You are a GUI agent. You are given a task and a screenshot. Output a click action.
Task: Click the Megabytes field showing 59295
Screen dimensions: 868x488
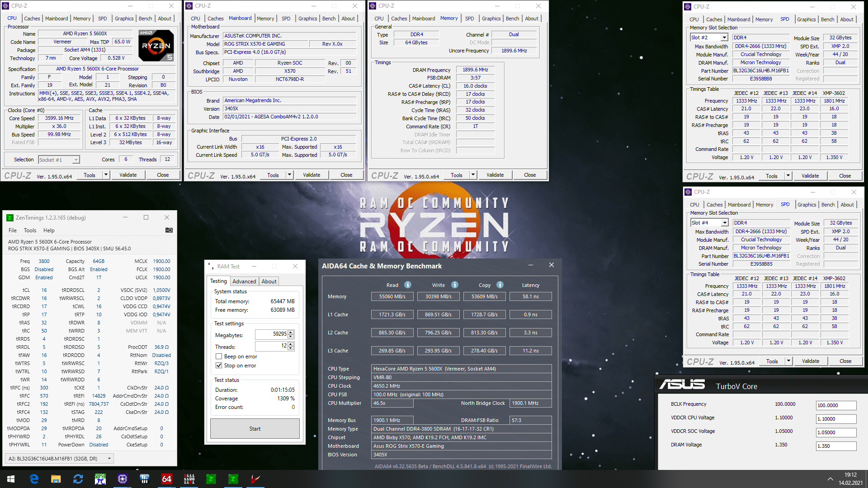(x=272, y=334)
